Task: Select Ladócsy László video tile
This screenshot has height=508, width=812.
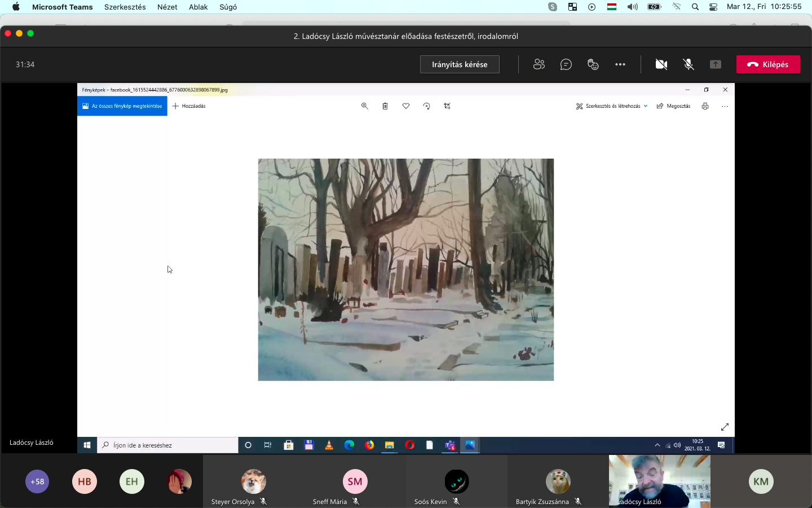Action: 660,481
